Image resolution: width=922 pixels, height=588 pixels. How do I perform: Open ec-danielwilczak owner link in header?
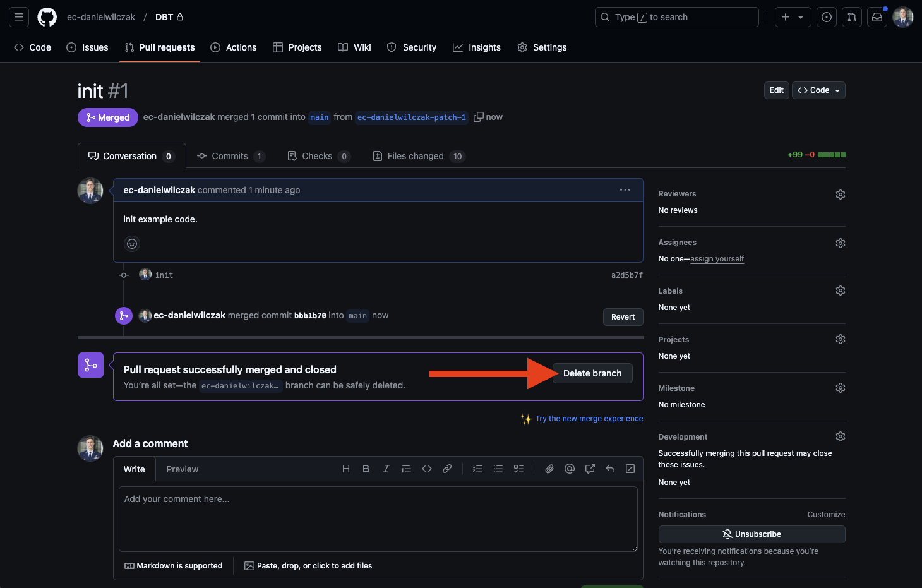click(101, 17)
